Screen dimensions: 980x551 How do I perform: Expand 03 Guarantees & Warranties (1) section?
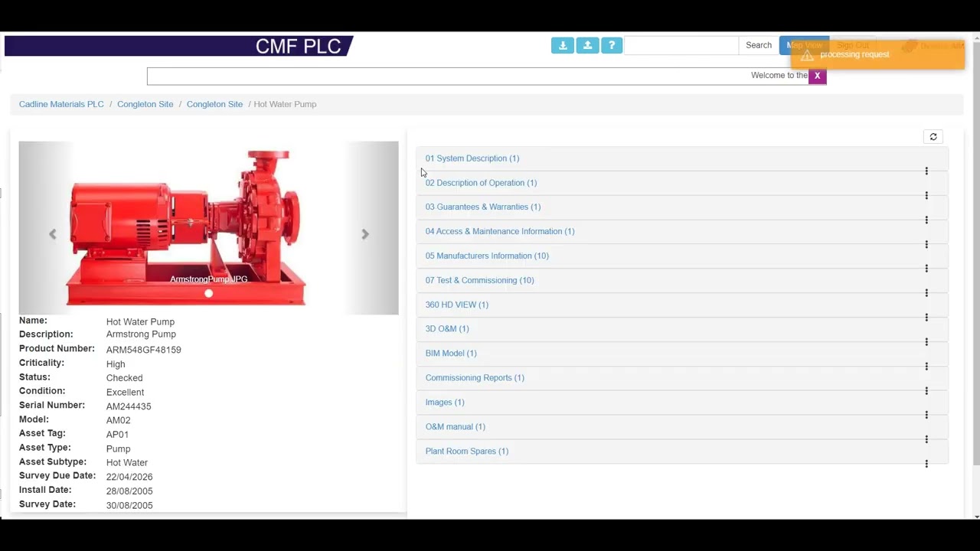[x=482, y=207]
